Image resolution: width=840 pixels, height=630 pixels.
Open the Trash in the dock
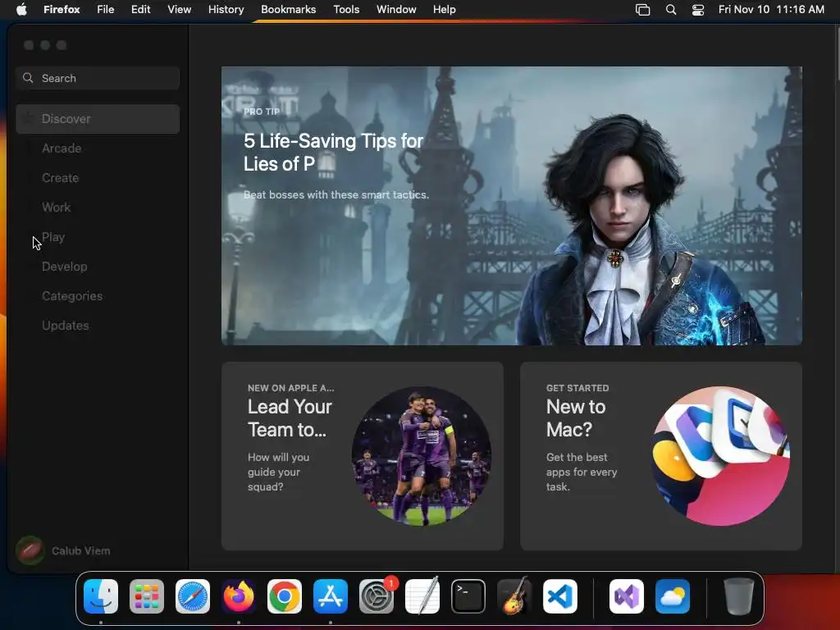click(739, 596)
